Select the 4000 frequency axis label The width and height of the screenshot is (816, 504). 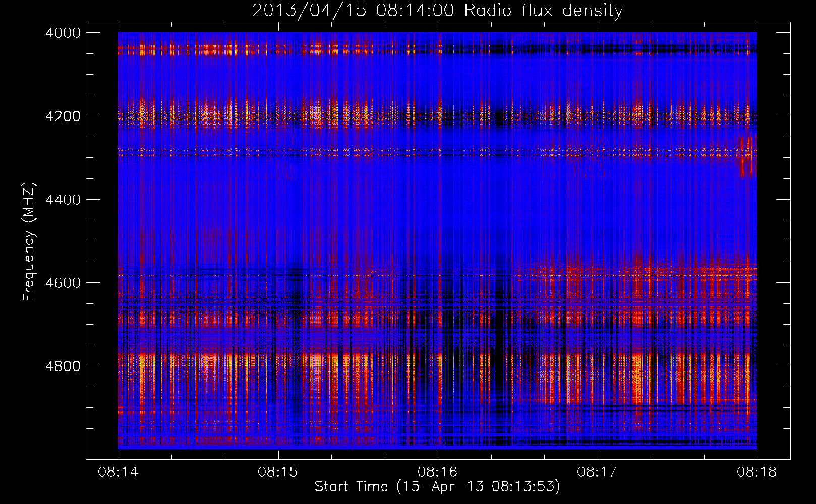63,33
